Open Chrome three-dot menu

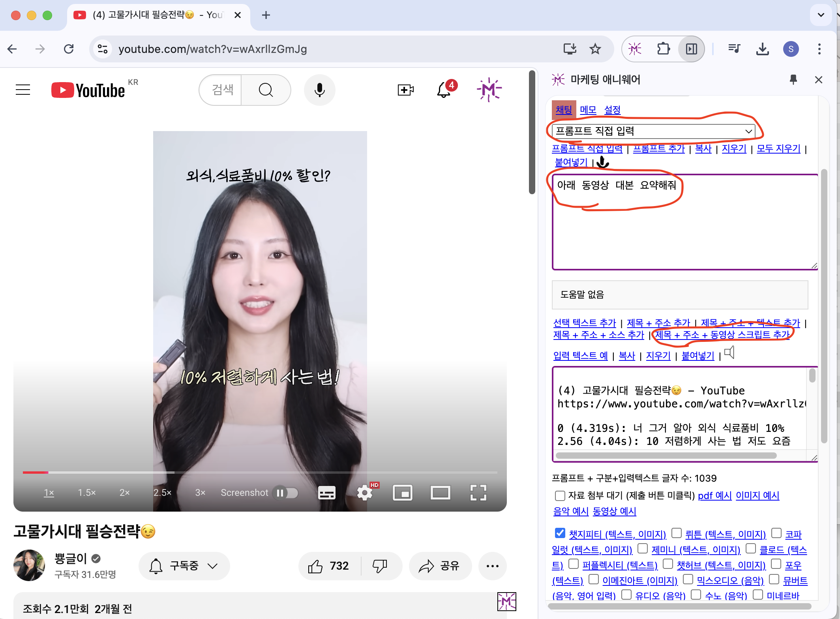pyautogui.click(x=819, y=49)
